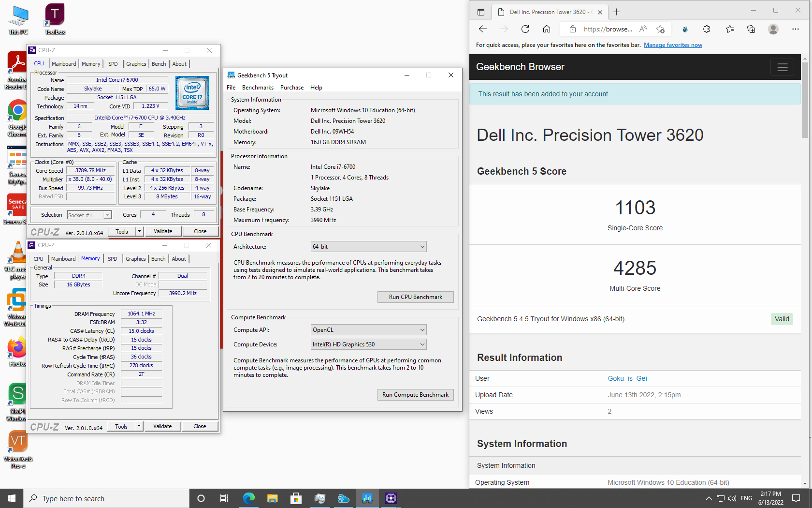The height and width of the screenshot is (508, 812).
Task: Click taskbar search box
Action: 106,498
